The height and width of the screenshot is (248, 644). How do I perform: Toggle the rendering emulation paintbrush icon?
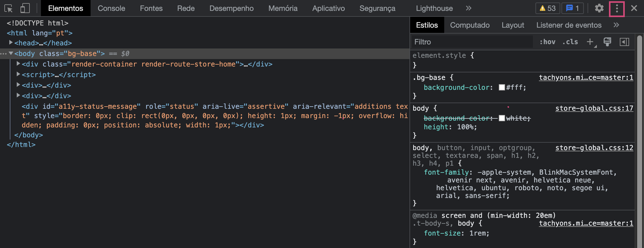pyautogui.click(x=607, y=42)
